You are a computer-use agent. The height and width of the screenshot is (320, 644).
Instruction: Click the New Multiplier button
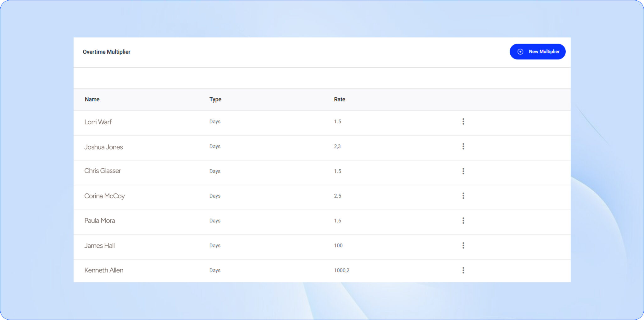click(537, 52)
